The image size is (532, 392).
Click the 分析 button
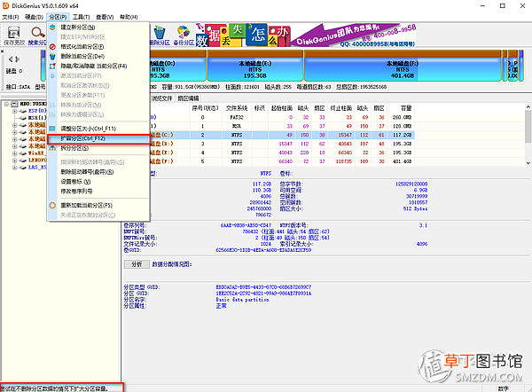[137, 264]
